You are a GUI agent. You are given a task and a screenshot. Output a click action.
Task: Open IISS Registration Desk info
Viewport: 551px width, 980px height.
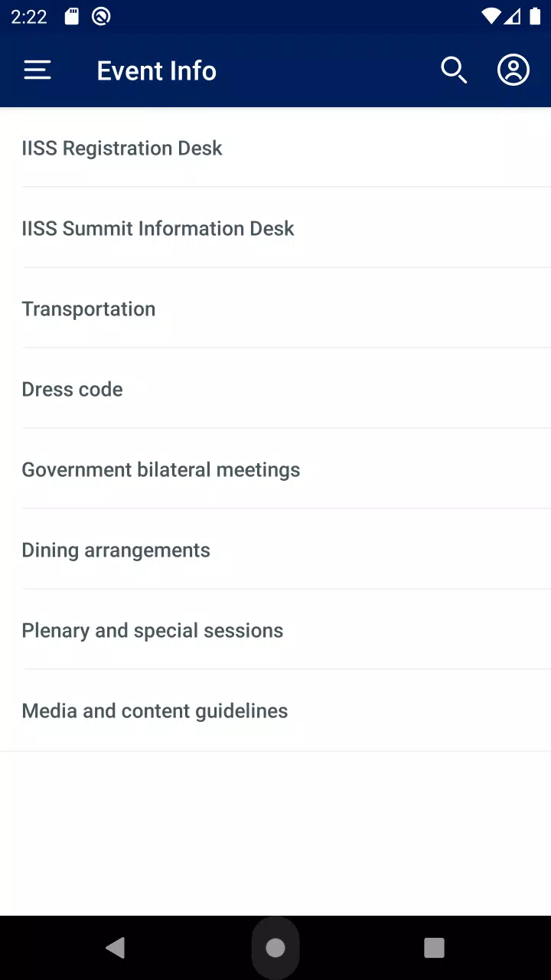[x=275, y=148]
